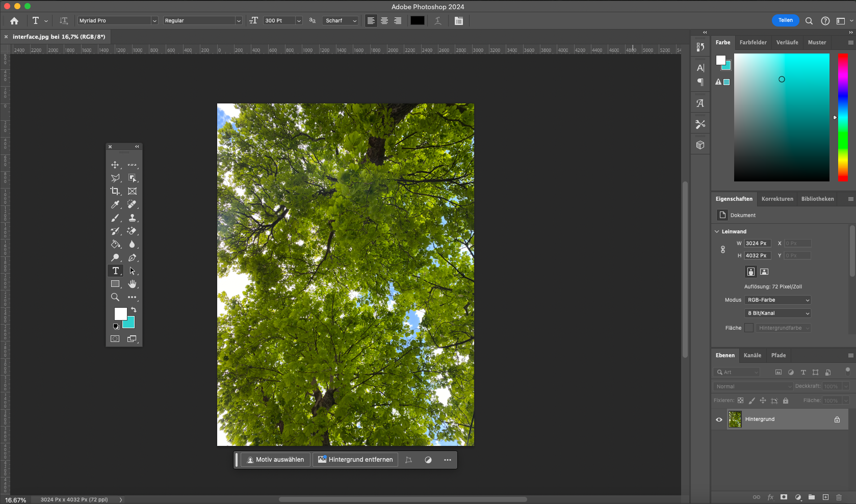Image resolution: width=856 pixels, height=504 pixels.
Task: Select the Brush tool
Action: [x=115, y=218]
